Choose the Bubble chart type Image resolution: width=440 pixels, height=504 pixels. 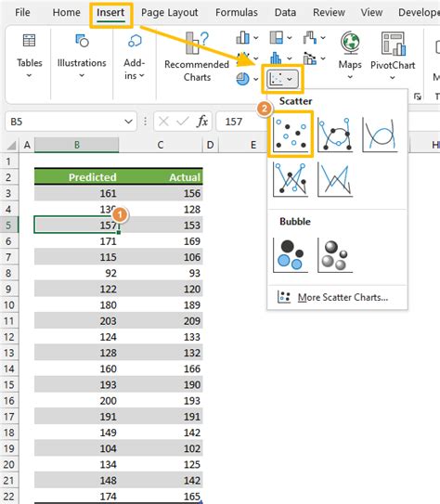291,255
